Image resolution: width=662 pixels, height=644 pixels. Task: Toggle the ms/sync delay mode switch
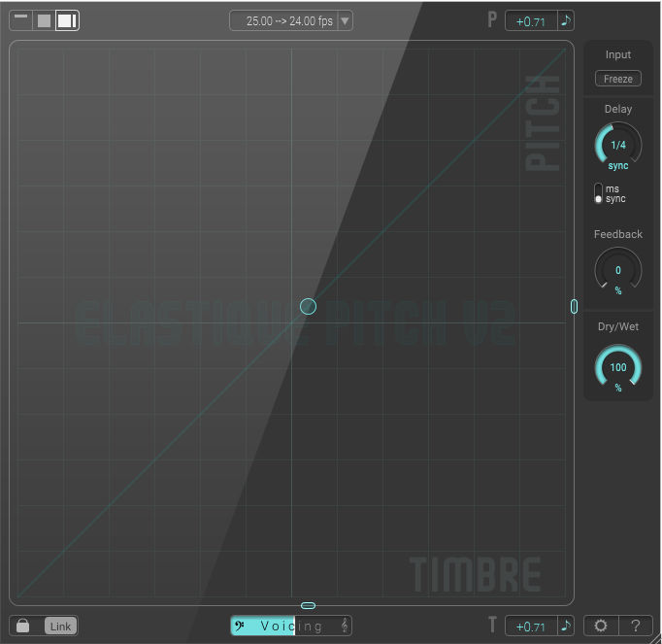[599, 193]
